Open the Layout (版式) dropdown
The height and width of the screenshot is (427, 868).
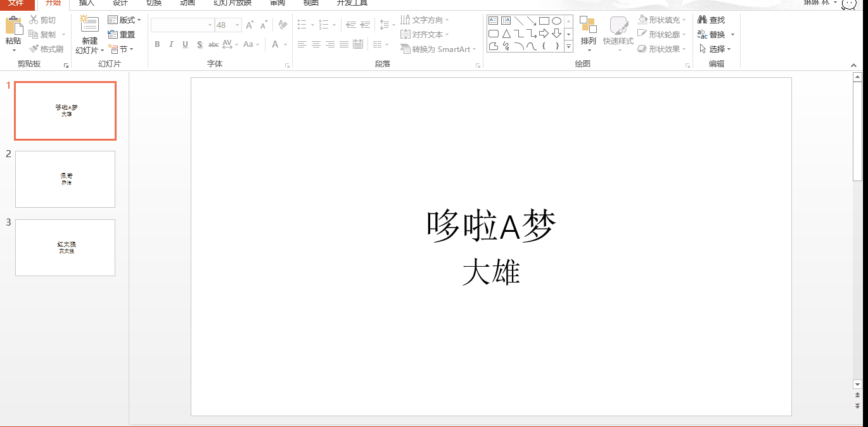pos(125,19)
